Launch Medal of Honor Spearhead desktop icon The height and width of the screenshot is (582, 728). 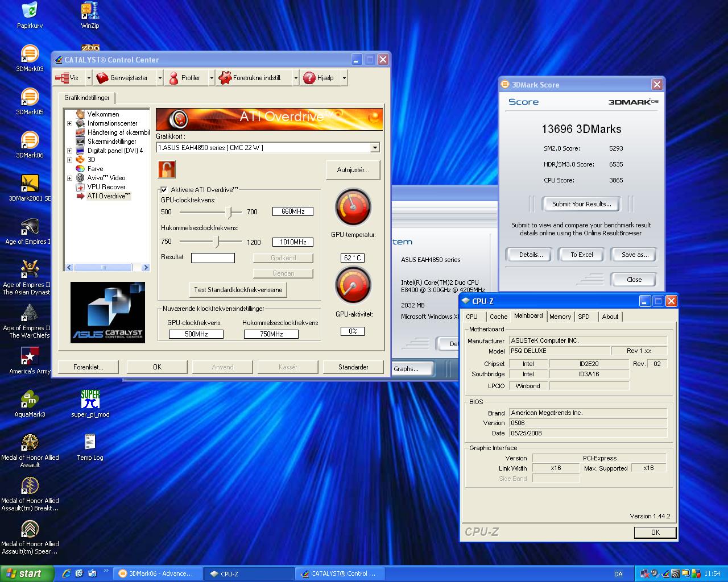(x=30, y=537)
